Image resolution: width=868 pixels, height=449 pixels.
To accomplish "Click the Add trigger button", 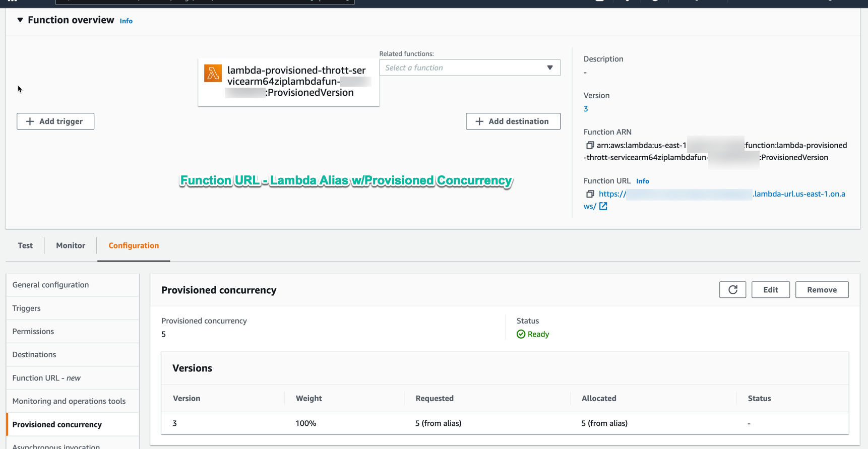I will pyautogui.click(x=55, y=121).
